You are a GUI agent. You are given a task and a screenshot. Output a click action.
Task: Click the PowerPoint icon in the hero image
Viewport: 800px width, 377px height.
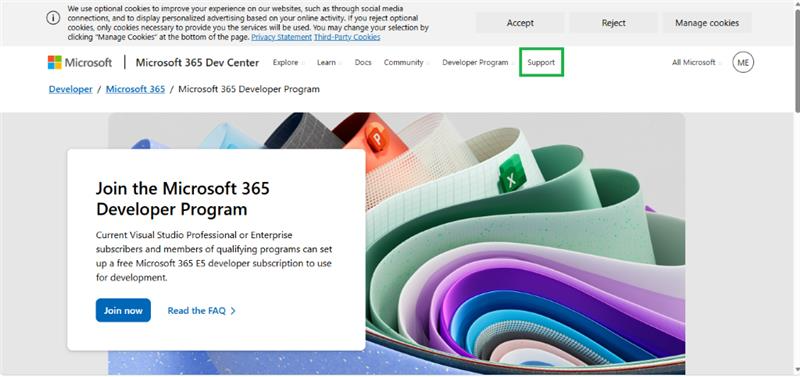(377, 138)
